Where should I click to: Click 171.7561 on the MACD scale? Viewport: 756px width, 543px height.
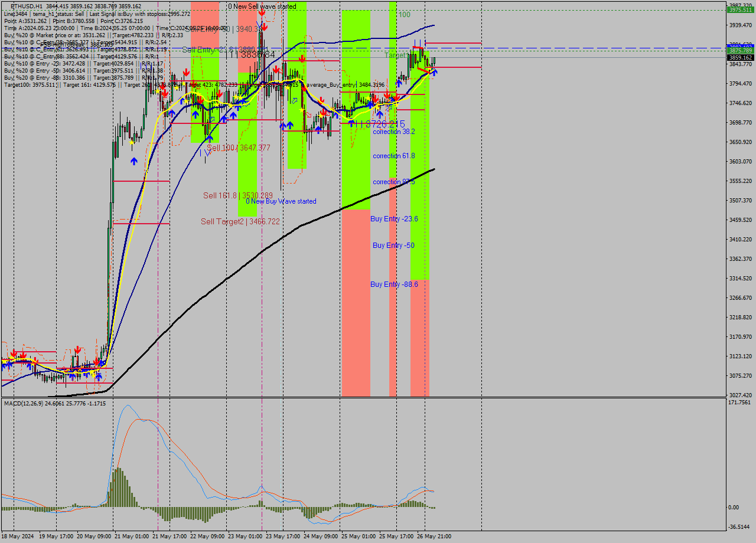(741, 403)
